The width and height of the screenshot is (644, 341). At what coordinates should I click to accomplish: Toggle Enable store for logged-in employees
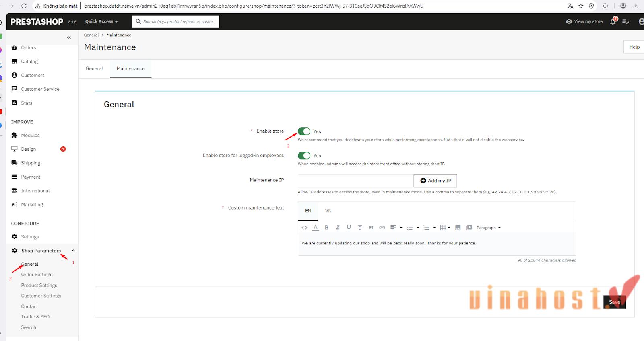coord(304,156)
